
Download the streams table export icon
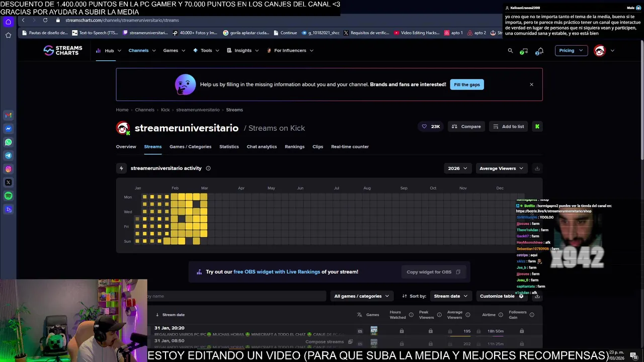click(537, 296)
